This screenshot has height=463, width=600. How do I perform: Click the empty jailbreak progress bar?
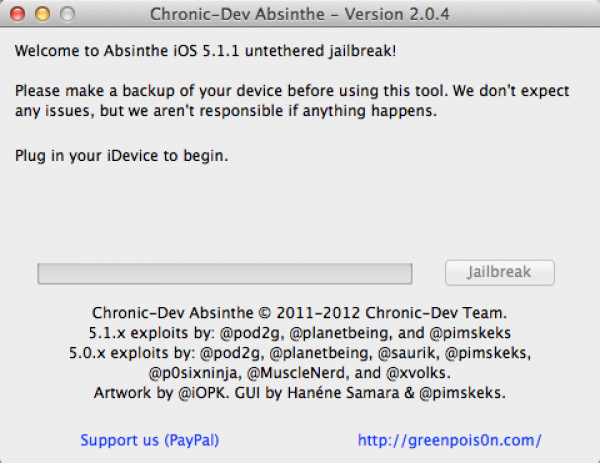click(225, 272)
